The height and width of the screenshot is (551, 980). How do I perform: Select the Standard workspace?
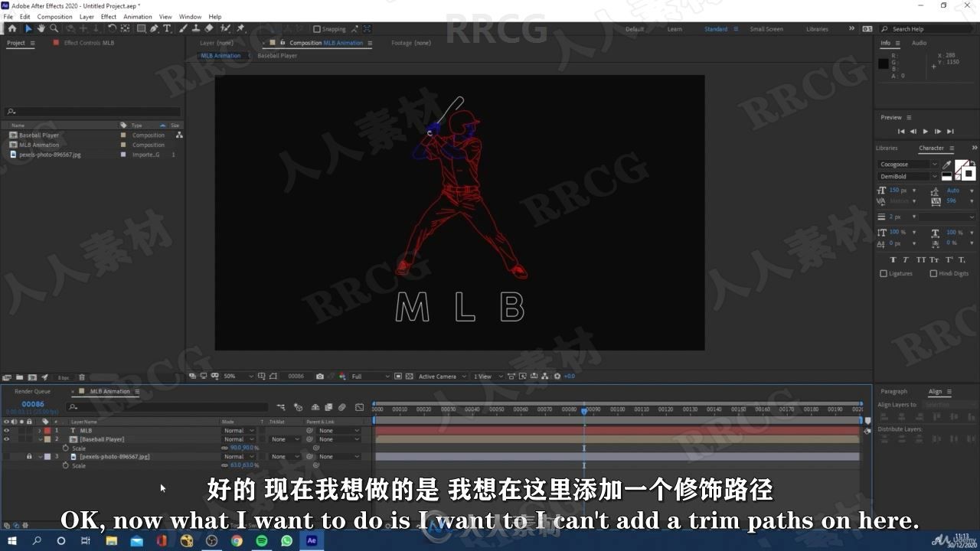pyautogui.click(x=716, y=29)
